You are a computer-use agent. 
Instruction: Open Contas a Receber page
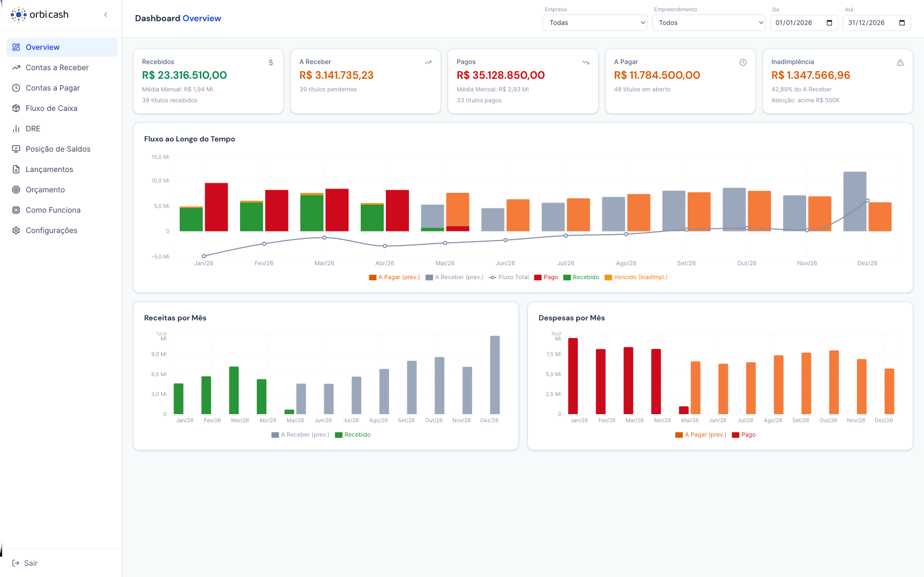[x=62, y=68]
